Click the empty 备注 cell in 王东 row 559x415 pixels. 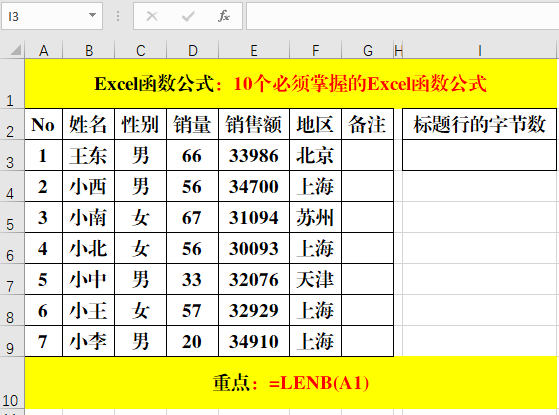[x=368, y=155]
